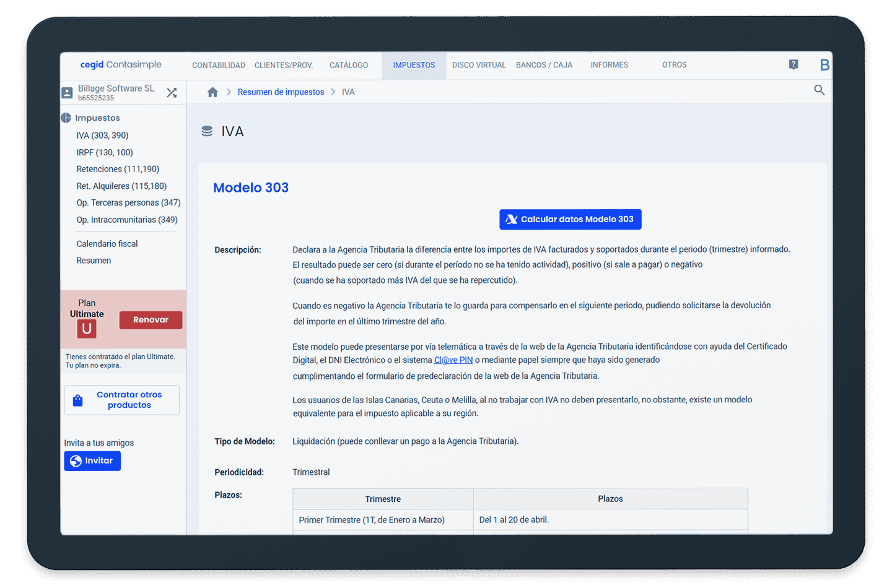The height and width of the screenshot is (588, 892).
Task: Click the Impuestos pie chart icon
Action: pyautogui.click(x=66, y=118)
